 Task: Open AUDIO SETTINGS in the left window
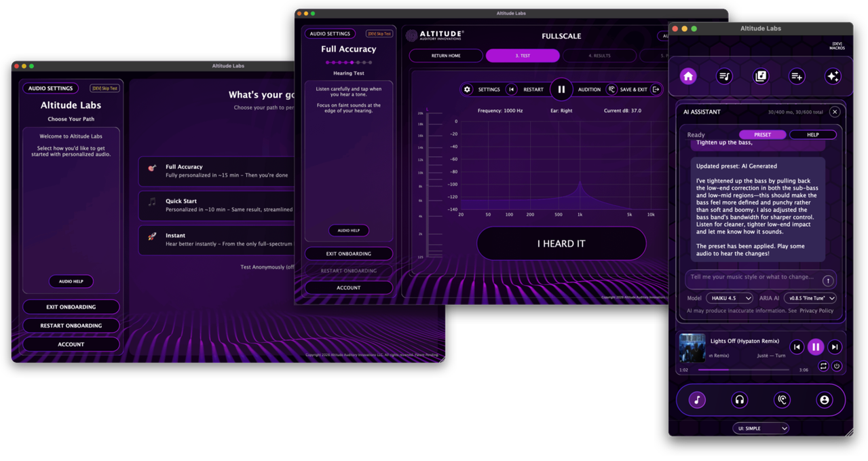point(51,88)
